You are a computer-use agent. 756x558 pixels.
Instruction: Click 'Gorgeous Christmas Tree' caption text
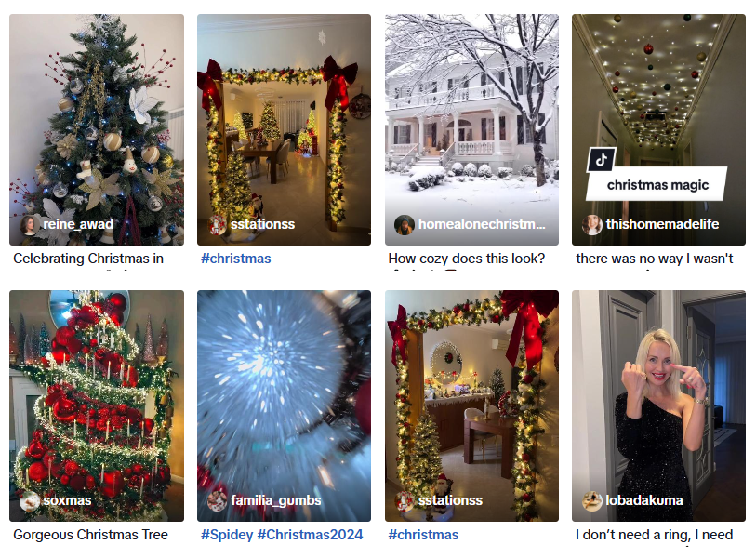click(x=90, y=535)
